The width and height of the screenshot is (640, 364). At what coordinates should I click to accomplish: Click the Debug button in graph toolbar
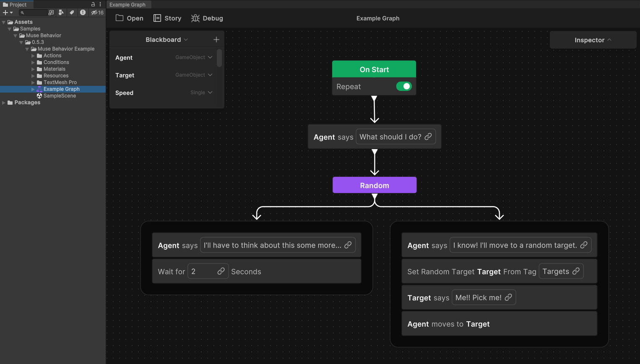tap(207, 18)
